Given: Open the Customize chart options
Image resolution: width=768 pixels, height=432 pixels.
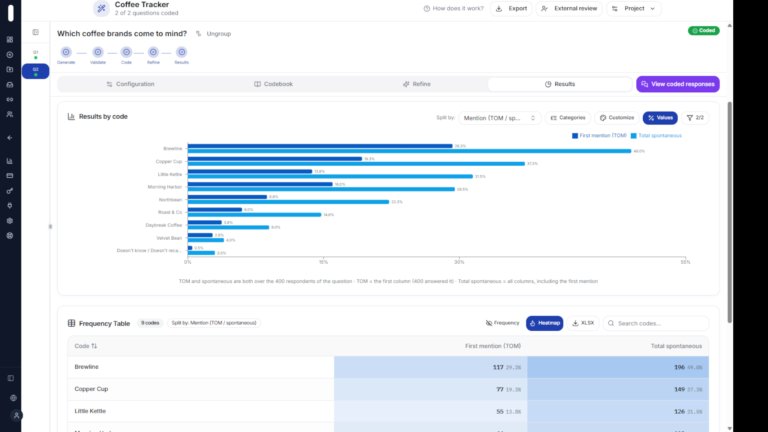Looking at the screenshot, I should pos(617,118).
